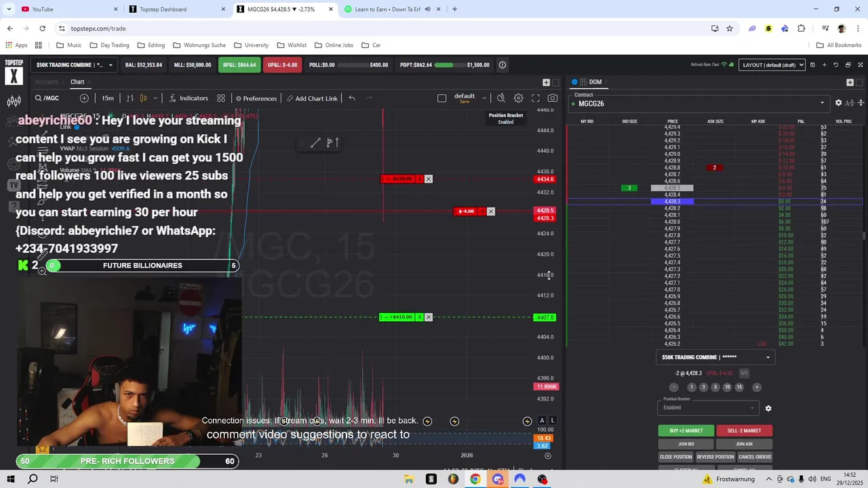This screenshot has height=488, width=868.
Task: Expand chart style dropdown arrow
Action: pyautogui.click(x=155, y=98)
